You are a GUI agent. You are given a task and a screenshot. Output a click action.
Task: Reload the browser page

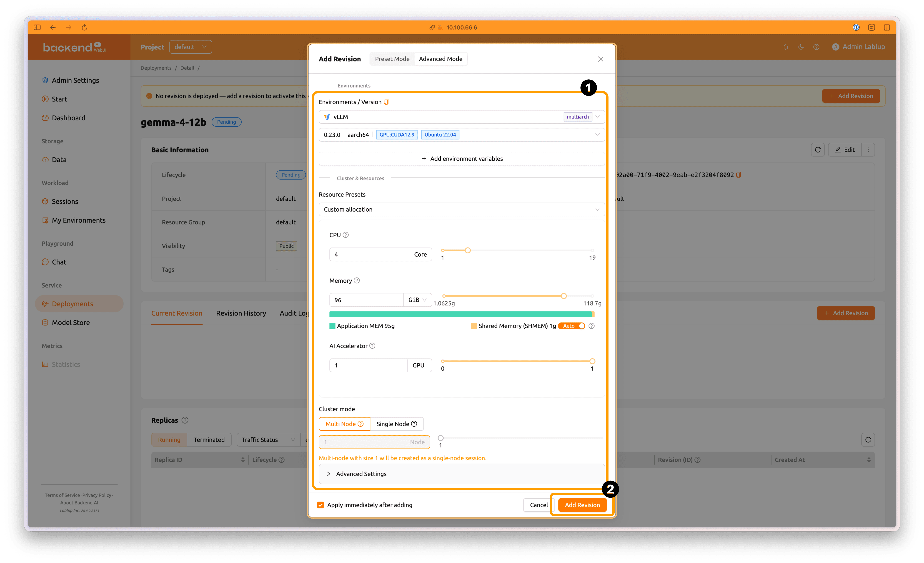[84, 27]
